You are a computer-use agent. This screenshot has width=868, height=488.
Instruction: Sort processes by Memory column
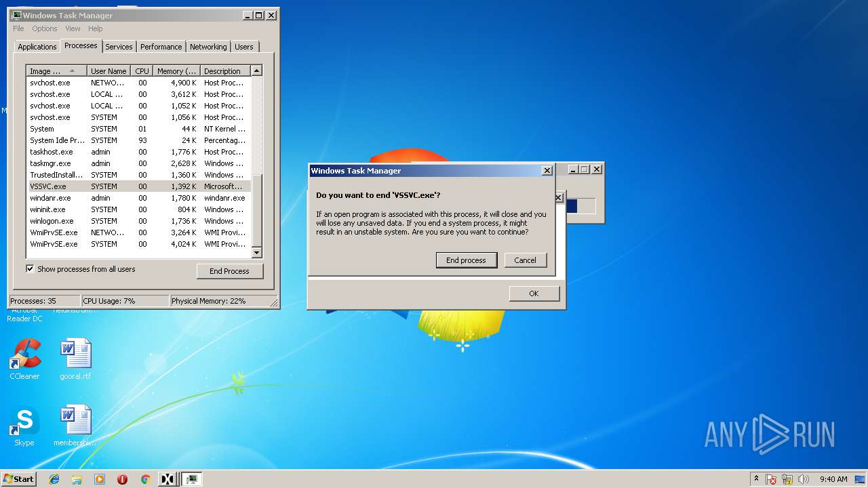click(x=176, y=70)
